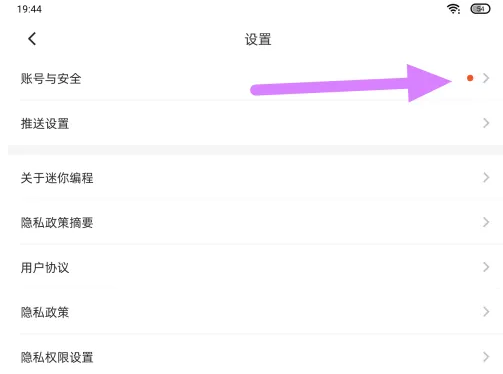Screen dimensions: 503x374
Task: Open 关于迷你编程 page
Action: (255, 178)
